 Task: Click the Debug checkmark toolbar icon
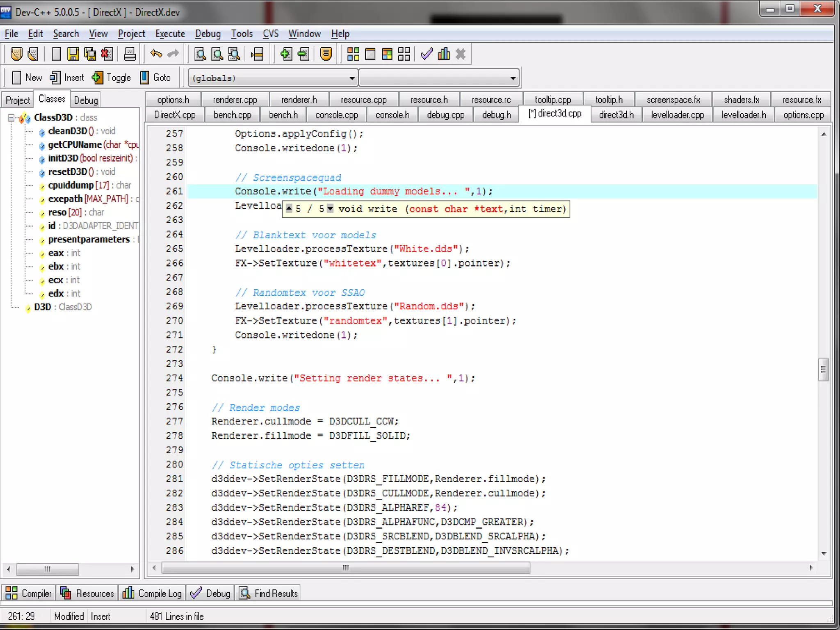427,54
